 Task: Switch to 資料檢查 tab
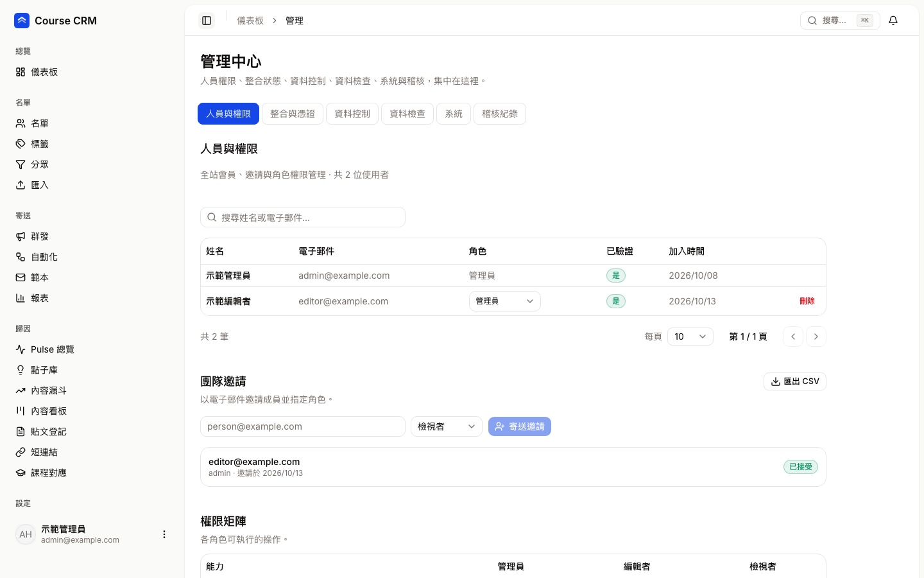(x=407, y=114)
